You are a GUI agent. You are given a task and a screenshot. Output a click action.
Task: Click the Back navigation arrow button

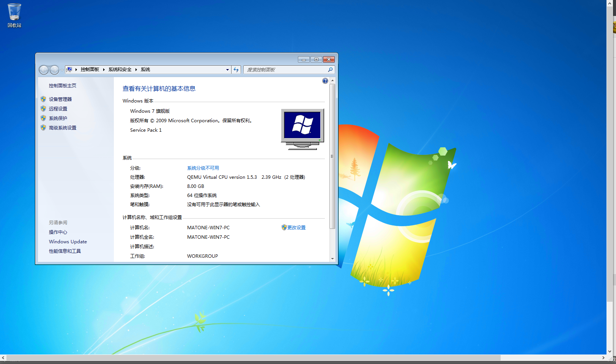(44, 70)
